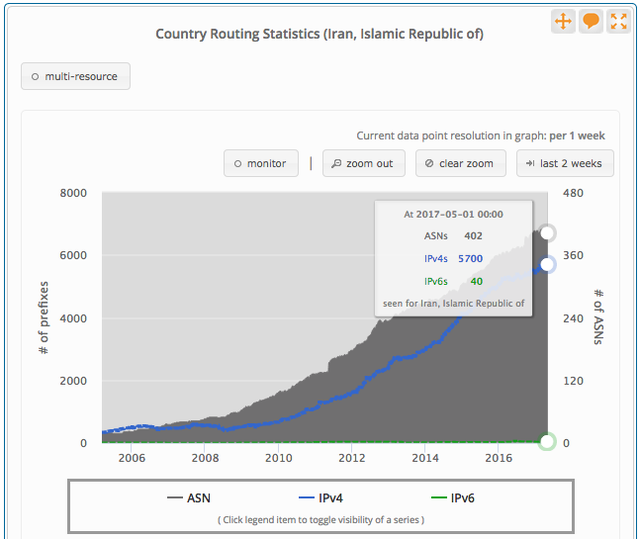Click the blue IPv4 data point marker
The image size is (640, 539).
(x=547, y=265)
